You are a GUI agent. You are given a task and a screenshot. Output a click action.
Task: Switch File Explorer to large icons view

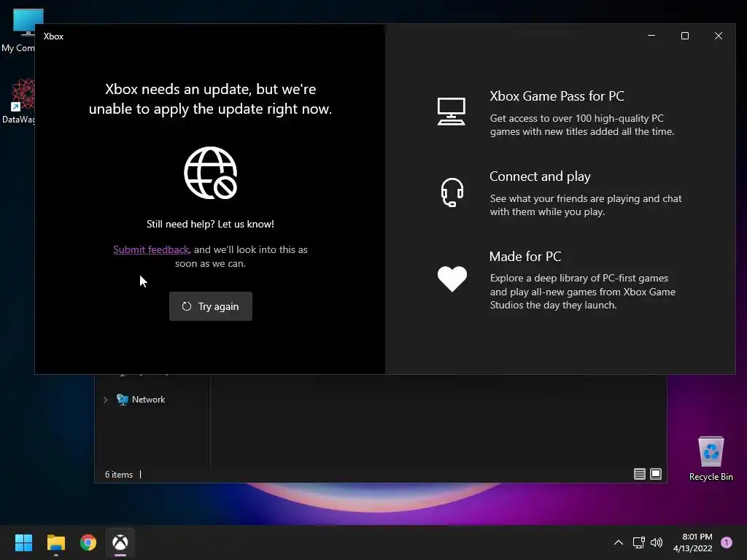[x=656, y=474]
